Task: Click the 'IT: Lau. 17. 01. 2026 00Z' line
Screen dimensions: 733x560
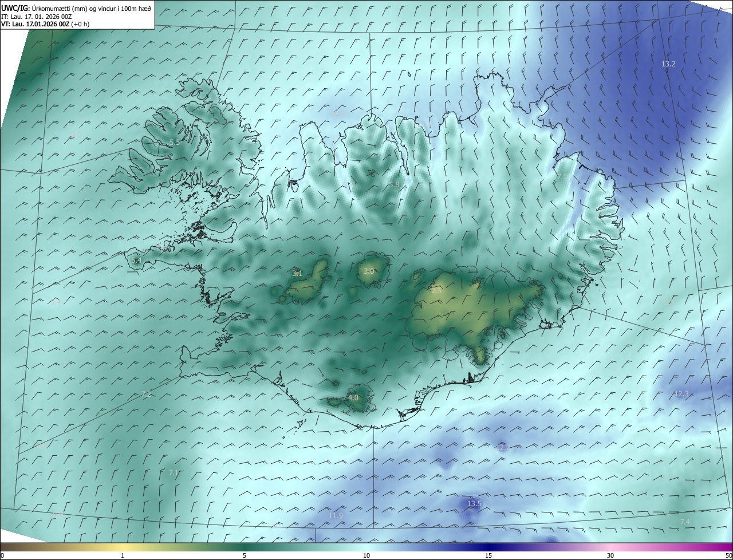Action: [x=37, y=16]
